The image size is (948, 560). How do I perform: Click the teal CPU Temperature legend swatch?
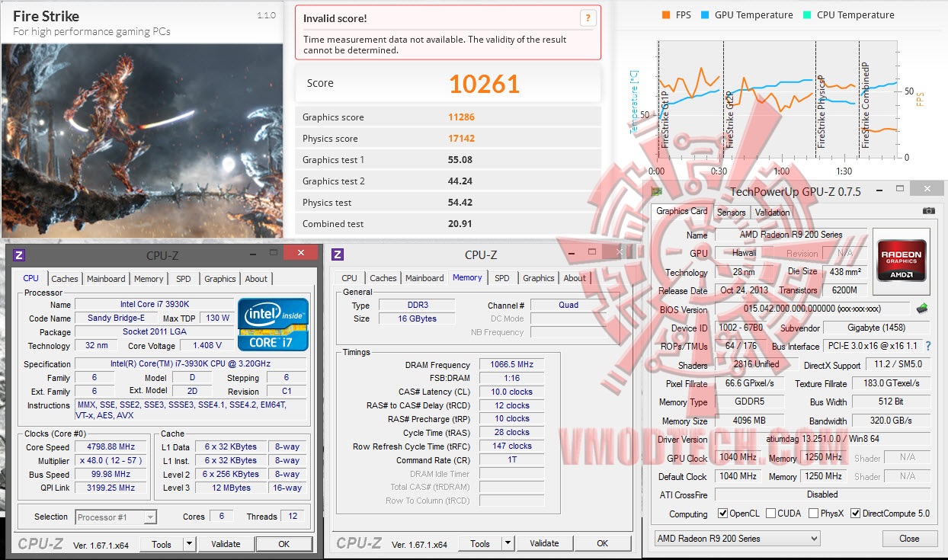coord(807,14)
